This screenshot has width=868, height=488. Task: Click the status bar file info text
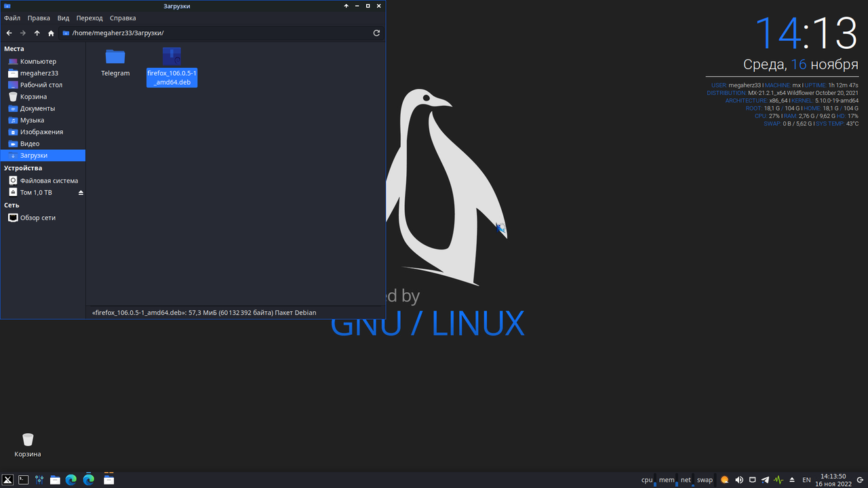point(203,312)
